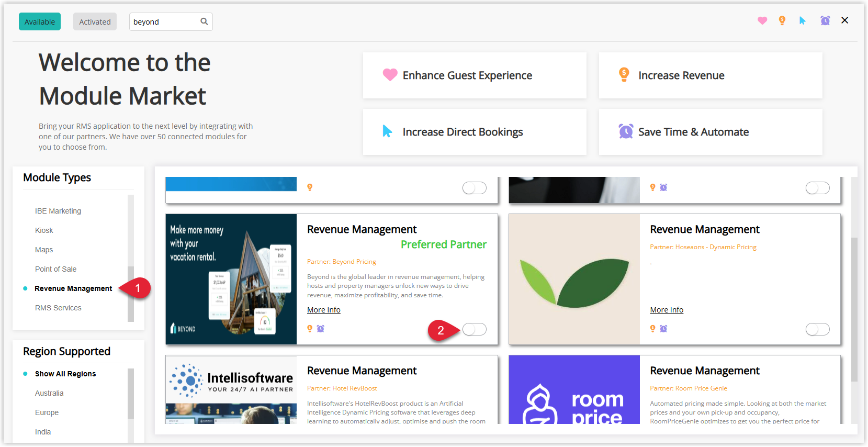Click the alarm clock icon on Hoseaons card
This screenshot has height=447, width=868.
[x=663, y=329]
